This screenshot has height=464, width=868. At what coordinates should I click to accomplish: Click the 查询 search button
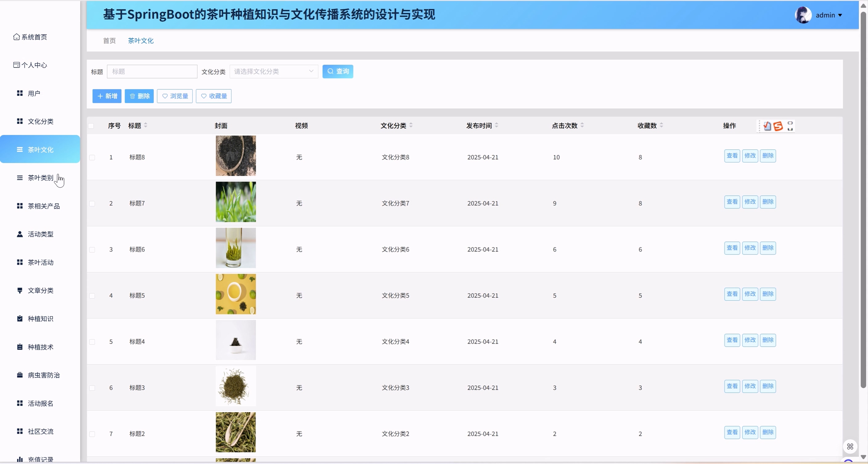point(338,71)
